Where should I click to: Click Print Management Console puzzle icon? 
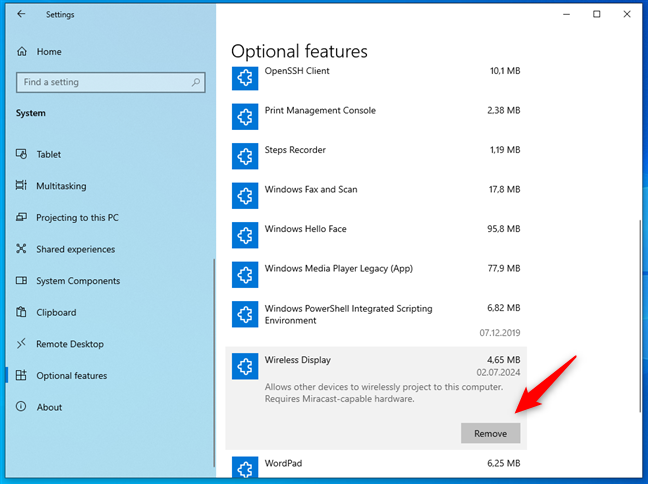tap(245, 117)
